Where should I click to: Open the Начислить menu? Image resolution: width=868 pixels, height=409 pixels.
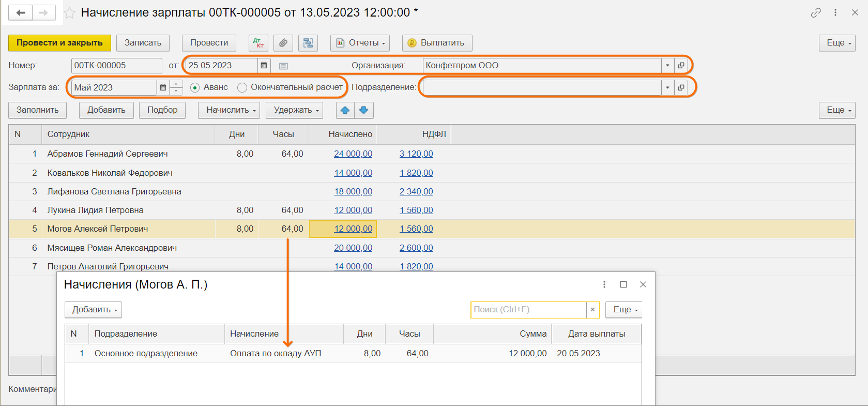point(229,110)
